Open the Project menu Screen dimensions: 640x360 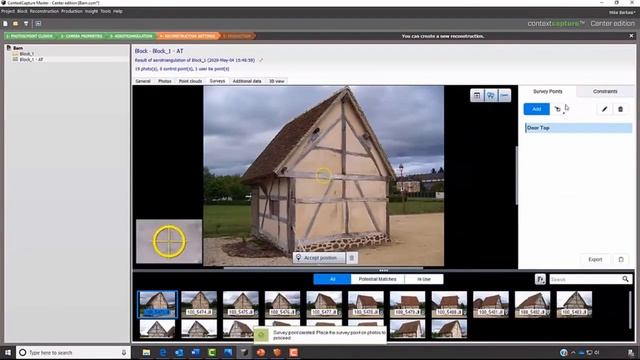[x=8, y=11]
